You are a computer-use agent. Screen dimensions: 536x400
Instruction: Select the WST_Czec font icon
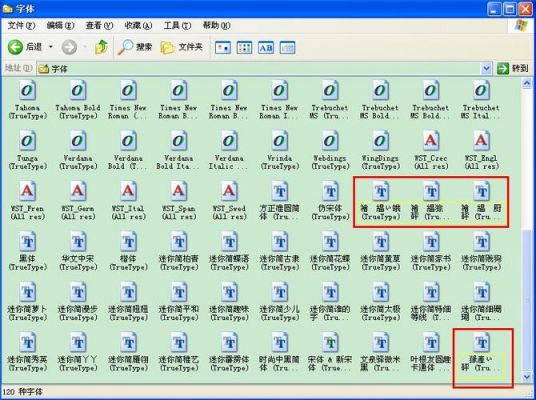coord(431,141)
